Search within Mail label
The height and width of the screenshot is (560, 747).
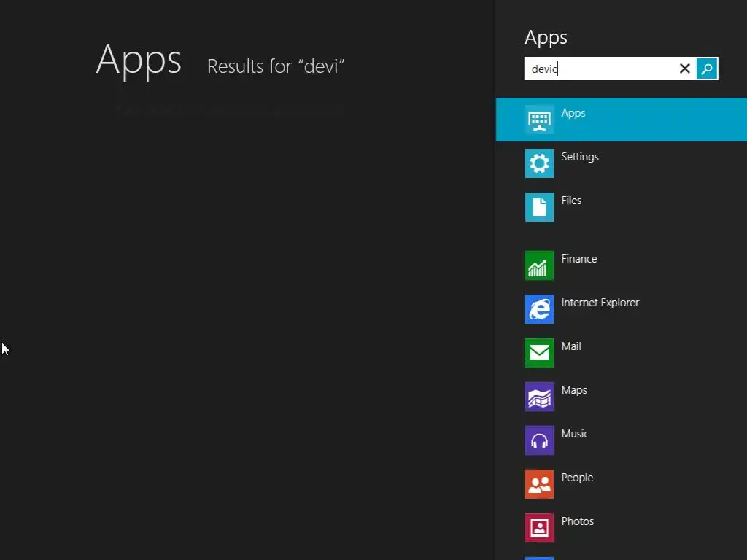click(570, 346)
